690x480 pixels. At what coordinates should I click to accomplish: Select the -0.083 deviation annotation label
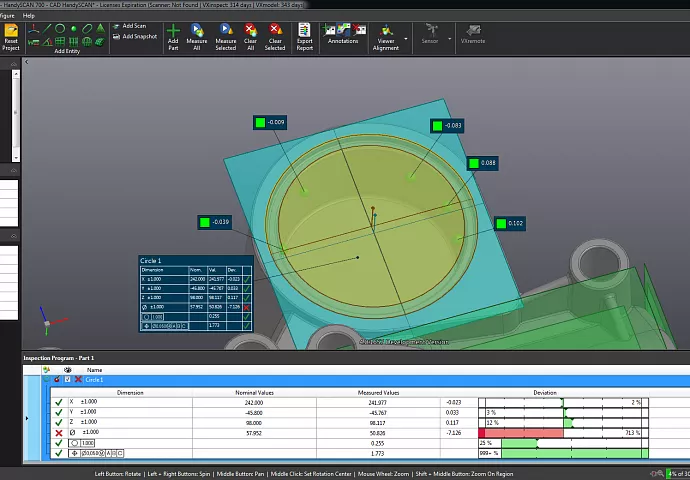coord(447,126)
